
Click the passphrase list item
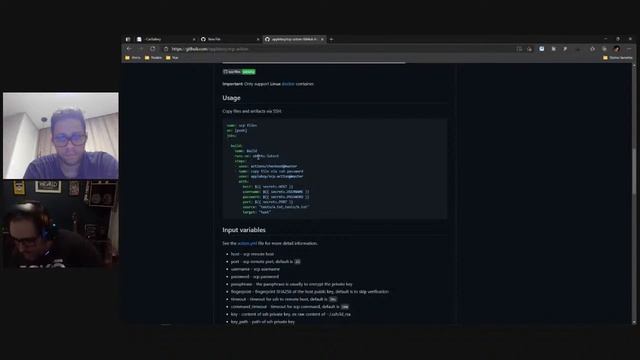point(291,284)
